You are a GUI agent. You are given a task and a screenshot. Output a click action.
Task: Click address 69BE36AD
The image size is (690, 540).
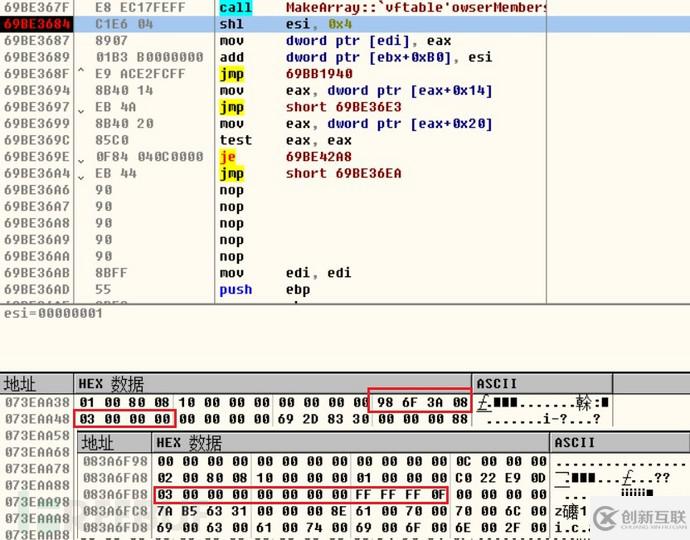[37, 290]
